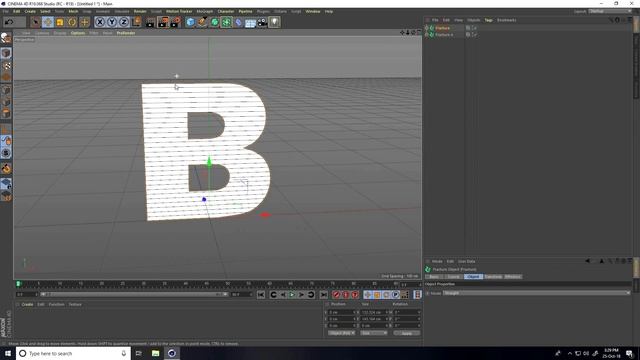Image resolution: width=640 pixels, height=360 pixels.
Task: Select Model mode cube in left sidebar
Action: [6, 53]
